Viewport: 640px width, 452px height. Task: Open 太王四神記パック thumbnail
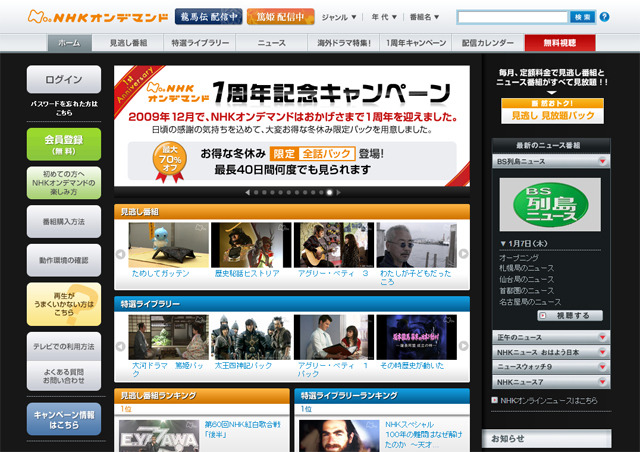tap(251, 337)
